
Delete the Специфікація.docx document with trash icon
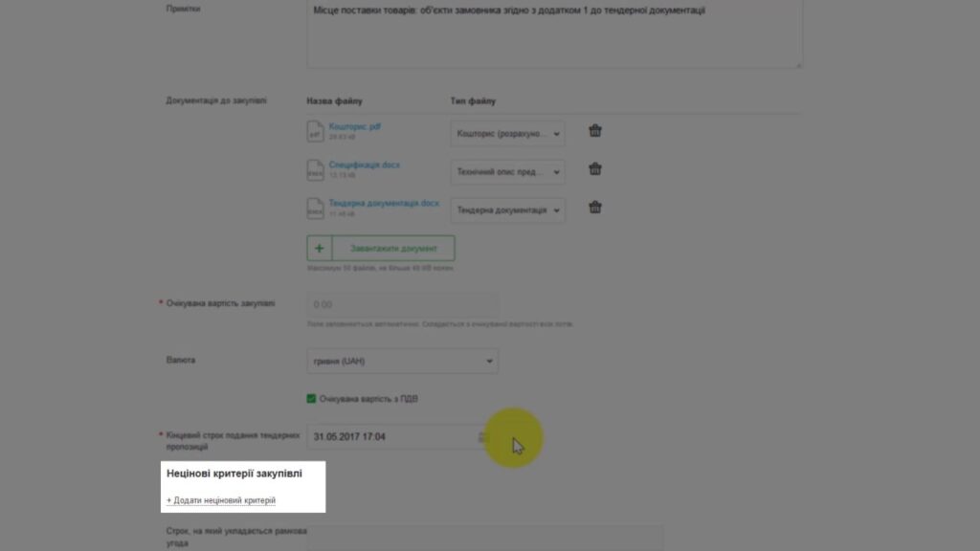tap(595, 168)
